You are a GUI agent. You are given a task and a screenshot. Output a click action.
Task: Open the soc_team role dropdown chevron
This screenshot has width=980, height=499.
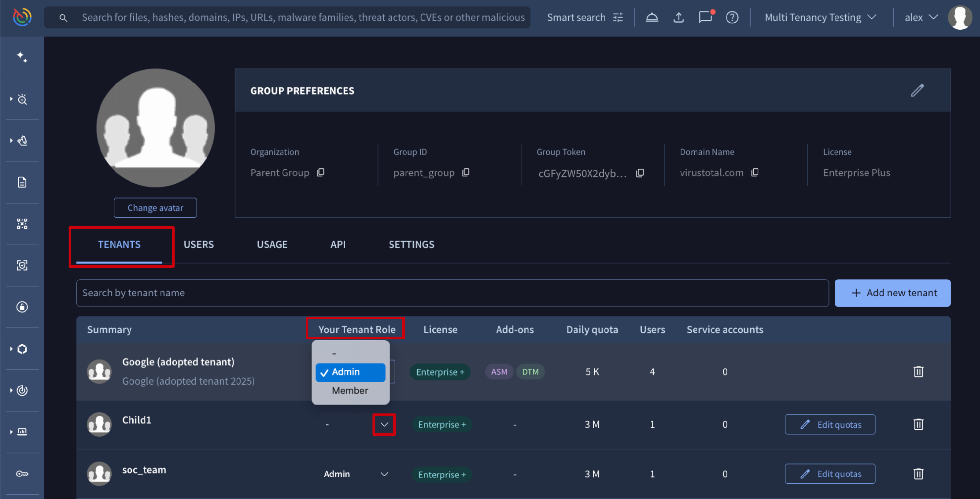(384, 474)
